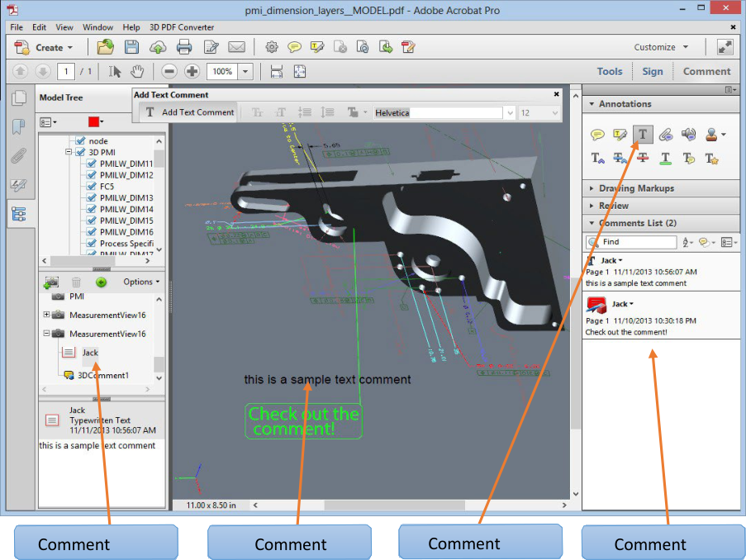Screen dimensions: 746x560
Task: Open the Page Thumbnails pane icon
Action: pyautogui.click(x=18, y=98)
